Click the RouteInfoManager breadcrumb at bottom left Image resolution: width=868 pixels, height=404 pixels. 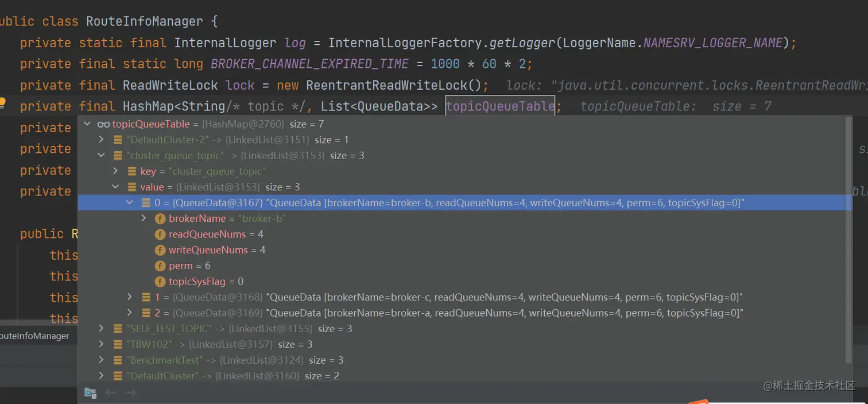34,336
